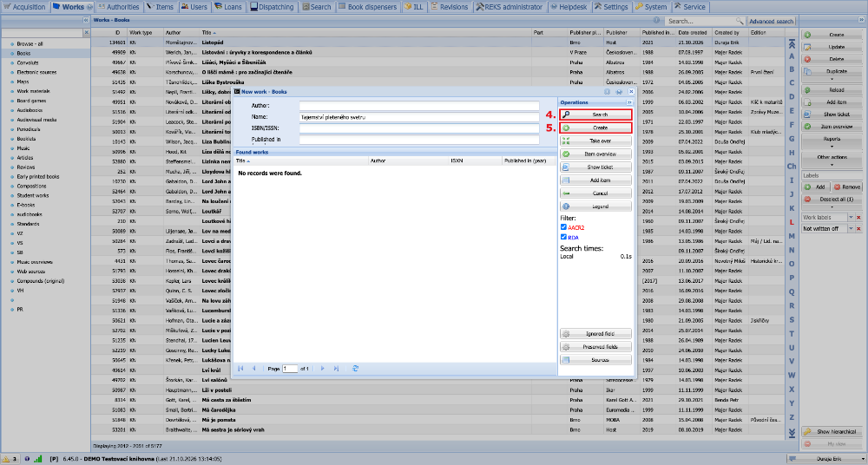868x465 pixels.
Task: Click the magnifier icon in the search box
Action: 739,21
